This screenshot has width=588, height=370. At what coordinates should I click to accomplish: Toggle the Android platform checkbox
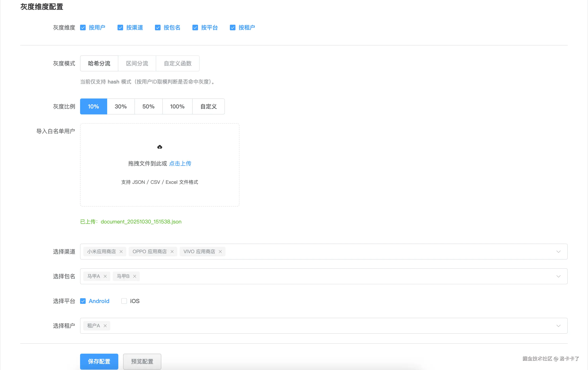(x=83, y=301)
